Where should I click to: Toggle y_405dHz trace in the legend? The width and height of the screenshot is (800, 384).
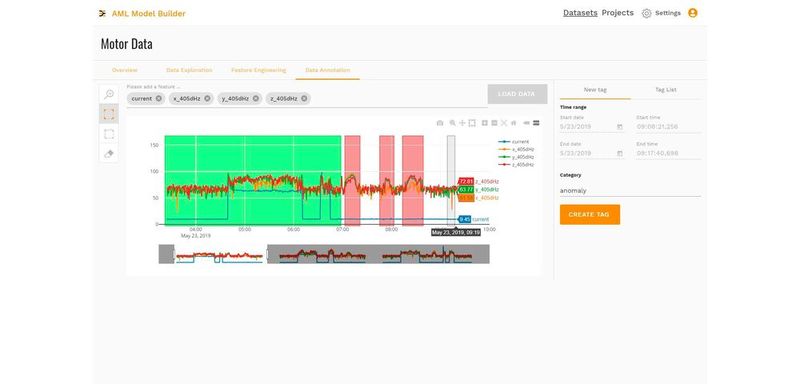pyautogui.click(x=516, y=157)
